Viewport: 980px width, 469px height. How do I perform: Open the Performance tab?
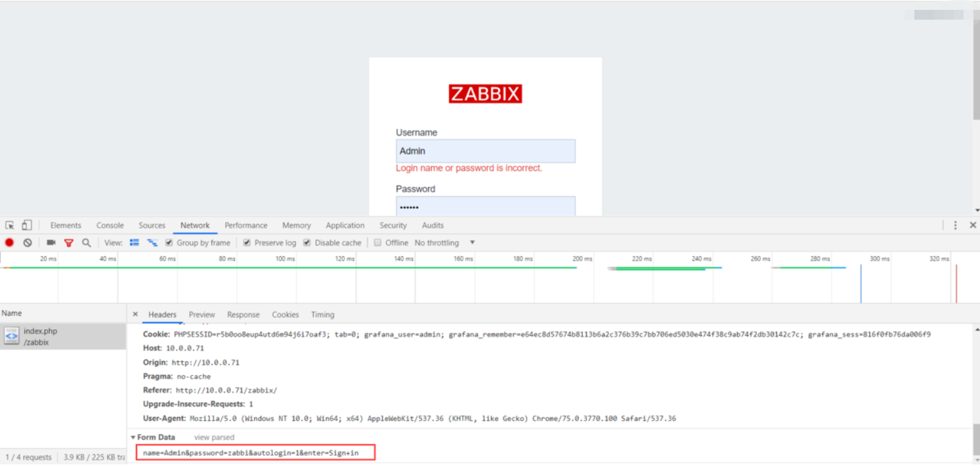click(246, 225)
